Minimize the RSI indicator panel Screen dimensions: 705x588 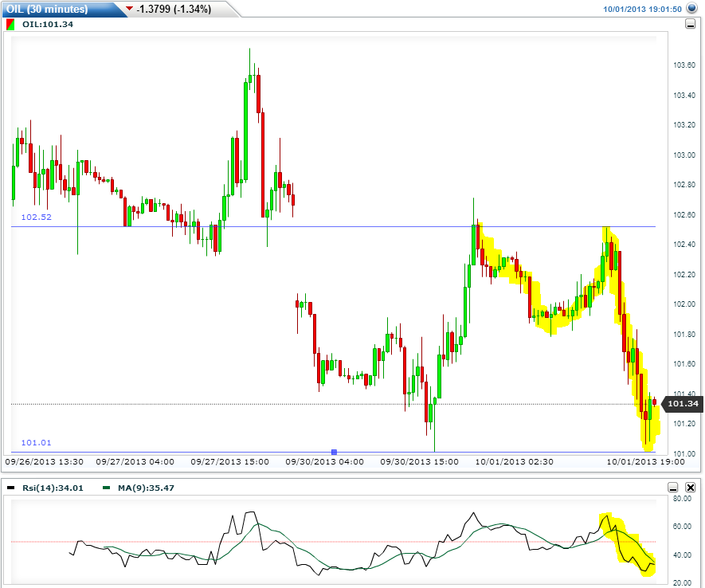(673, 488)
